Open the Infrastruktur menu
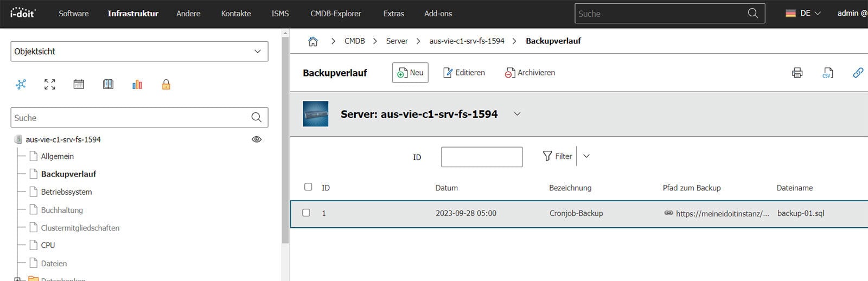Image resolution: width=868 pixels, height=281 pixels. (x=133, y=14)
